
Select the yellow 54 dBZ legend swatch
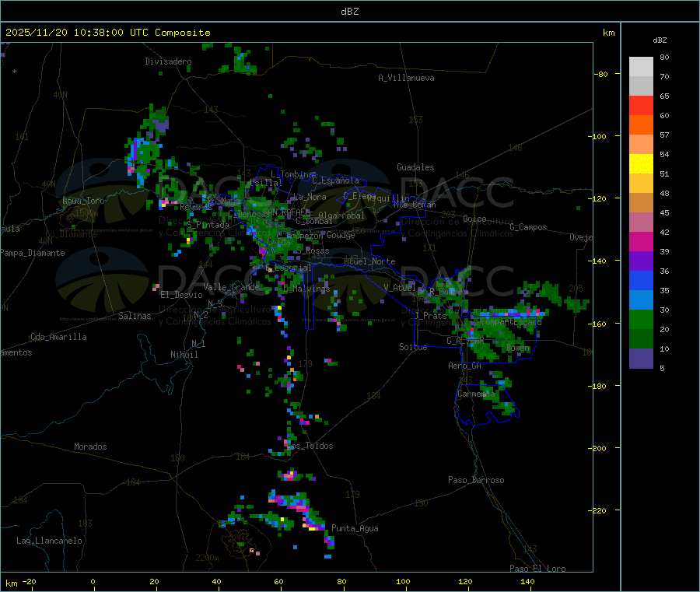point(641,164)
